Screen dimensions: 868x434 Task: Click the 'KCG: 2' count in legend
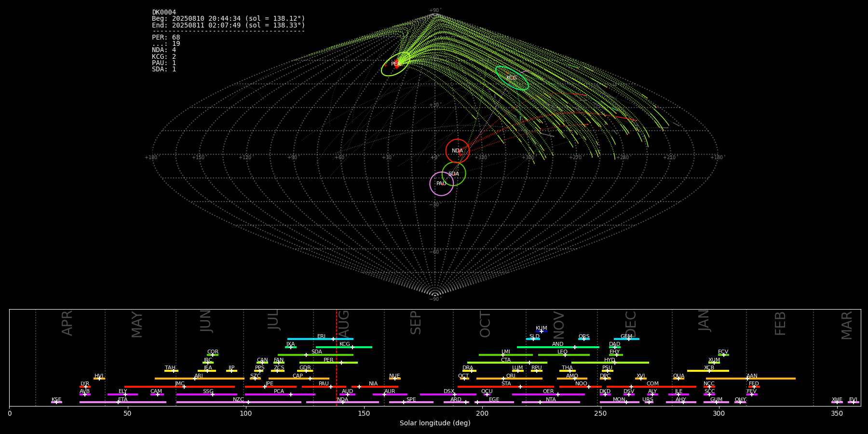(x=164, y=57)
